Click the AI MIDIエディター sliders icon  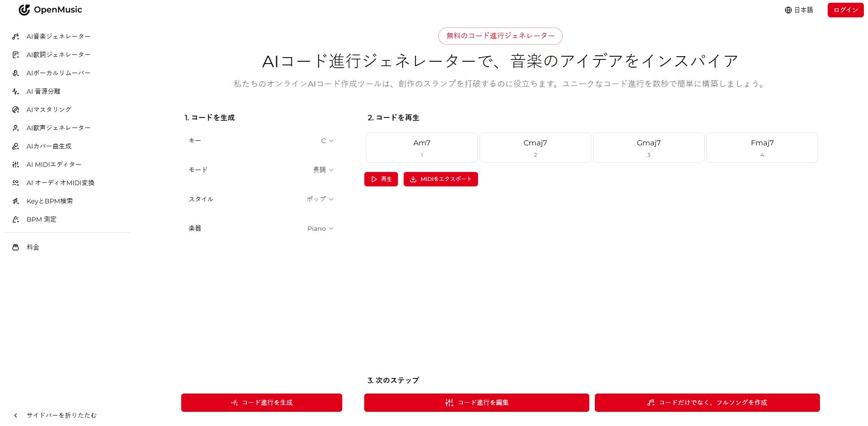point(16,165)
